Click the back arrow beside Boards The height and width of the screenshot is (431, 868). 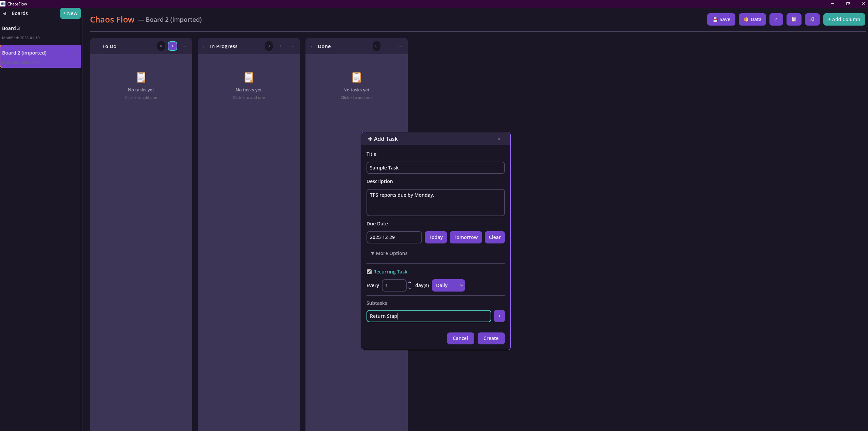pos(5,13)
